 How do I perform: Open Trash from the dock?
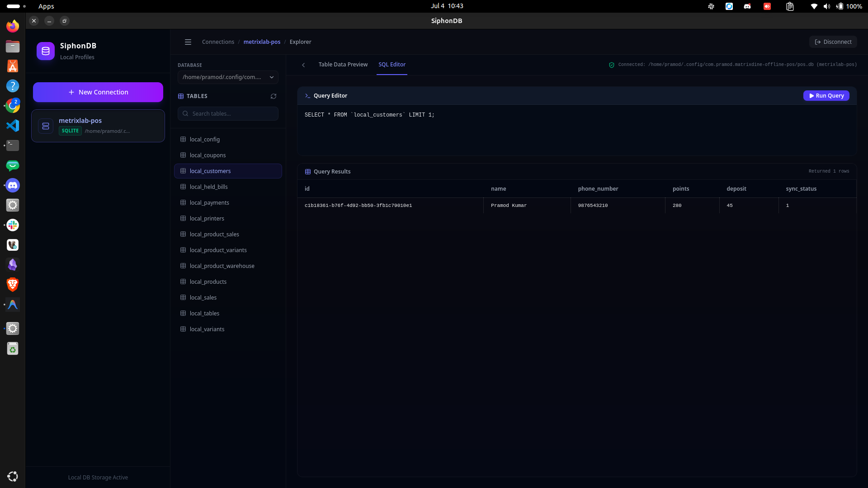pos(13,348)
